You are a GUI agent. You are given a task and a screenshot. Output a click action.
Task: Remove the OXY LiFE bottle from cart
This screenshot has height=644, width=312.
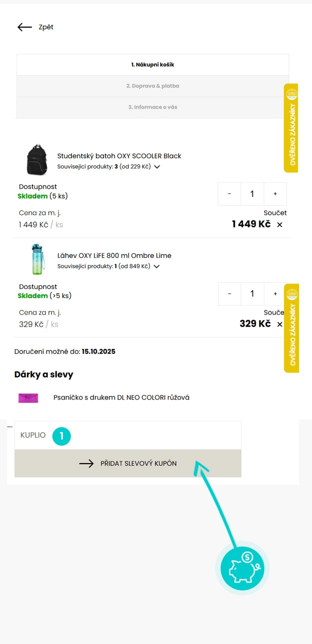click(x=280, y=324)
